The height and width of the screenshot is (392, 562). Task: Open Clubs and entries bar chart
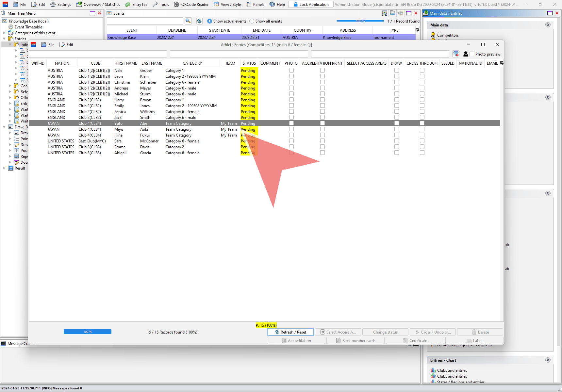tap(433, 370)
